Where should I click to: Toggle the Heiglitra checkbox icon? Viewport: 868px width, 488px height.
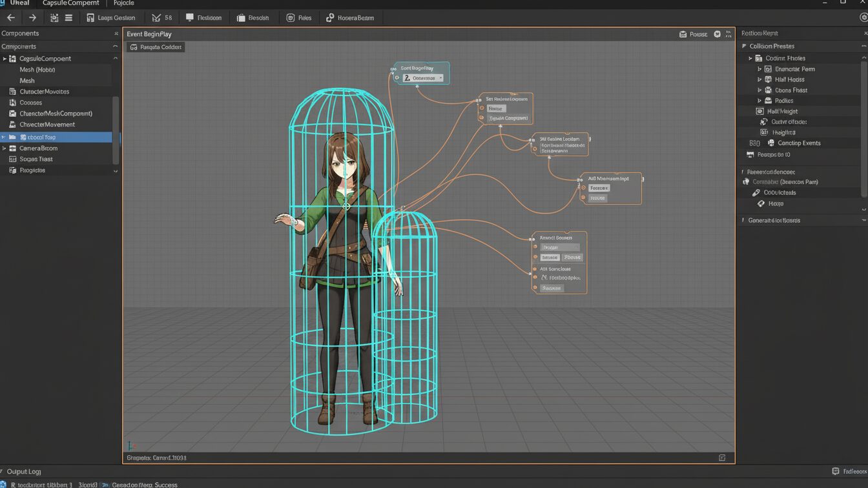[764, 132]
